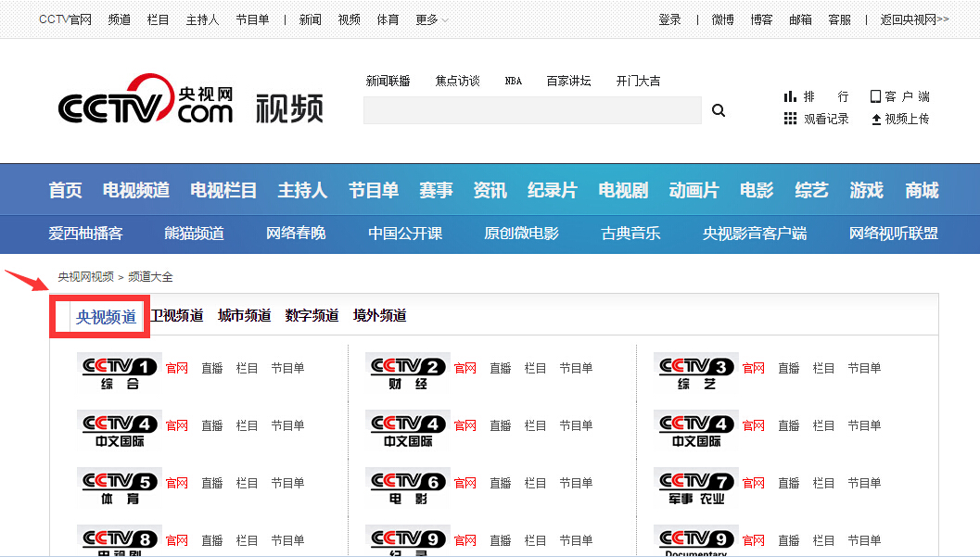Open CCTV官网 in the top bar
The width and height of the screenshot is (980, 557).
pyautogui.click(x=65, y=20)
